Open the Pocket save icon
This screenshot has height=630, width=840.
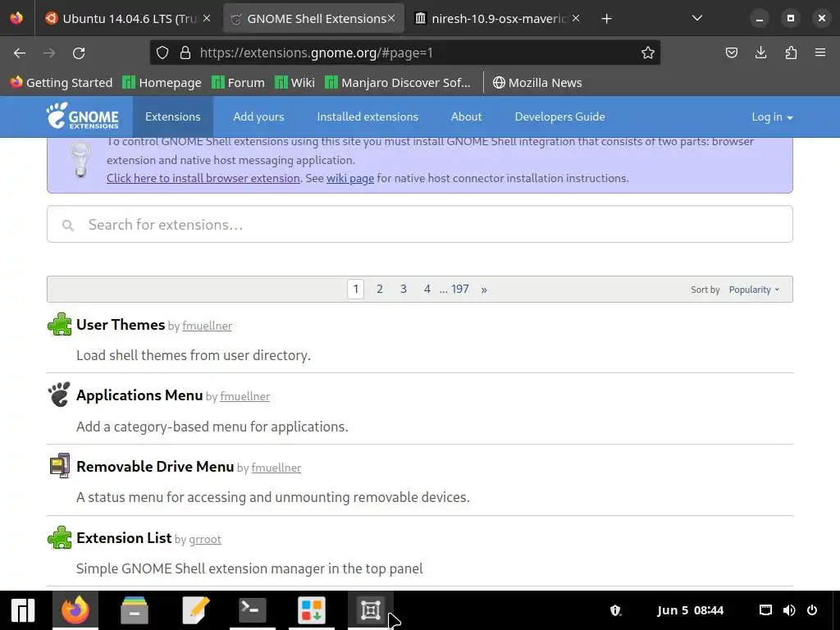[731, 52]
